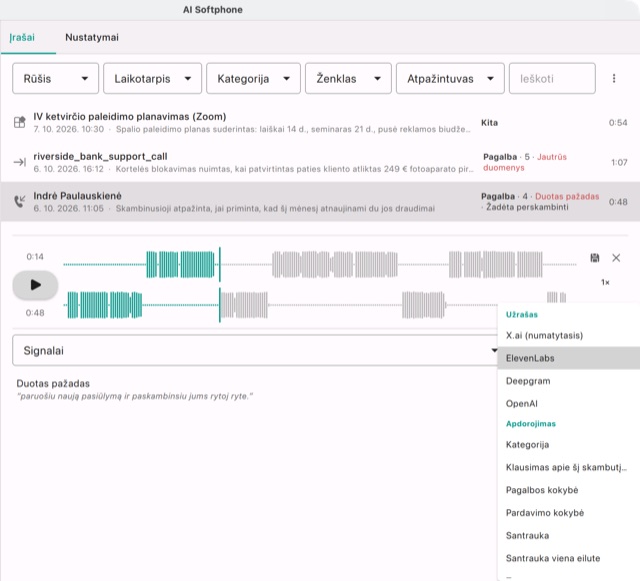Image resolution: width=640 pixels, height=581 pixels.
Task: Select Klausimas apie šį skambutį menu item
Action: (x=569, y=467)
